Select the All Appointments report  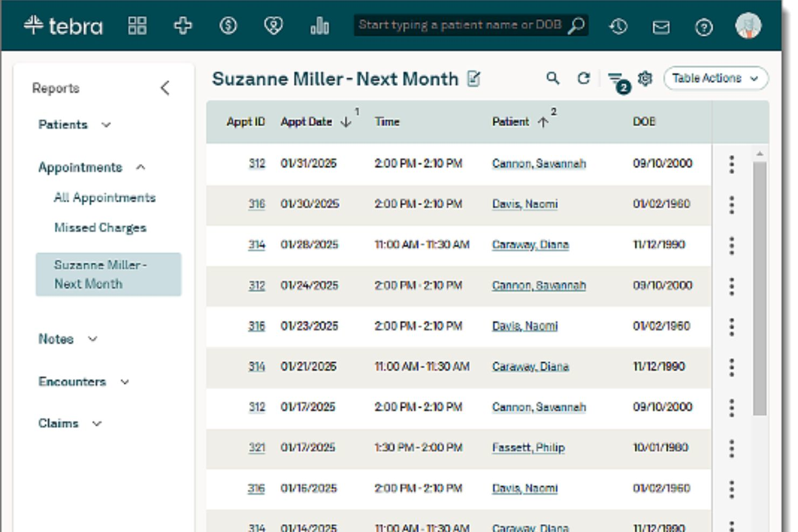pyautogui.click(x=105, y=198)
